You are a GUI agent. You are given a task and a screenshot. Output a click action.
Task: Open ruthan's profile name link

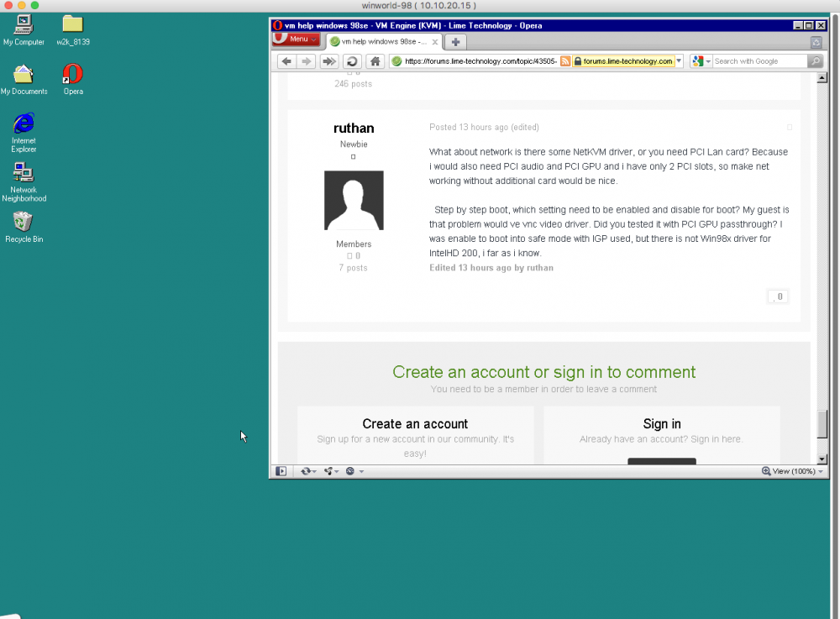[354, 128]
